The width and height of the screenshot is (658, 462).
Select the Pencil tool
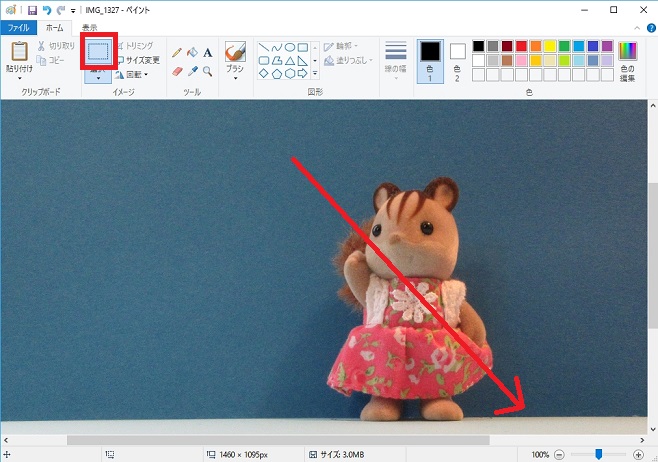coord(177,52)
